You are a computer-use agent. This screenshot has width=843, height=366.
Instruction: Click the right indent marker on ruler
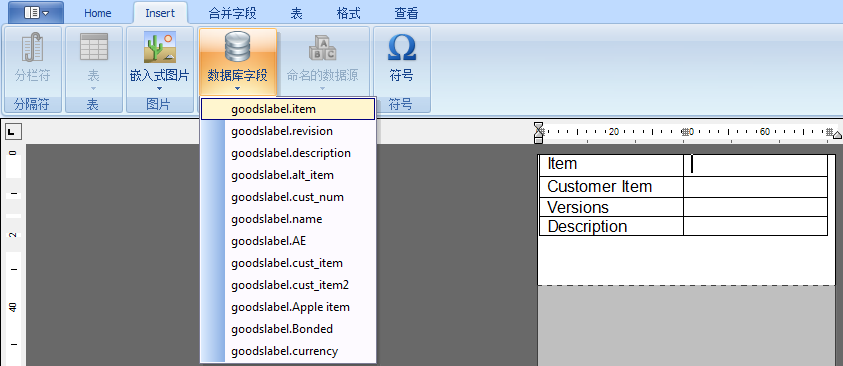coord(837,134)
